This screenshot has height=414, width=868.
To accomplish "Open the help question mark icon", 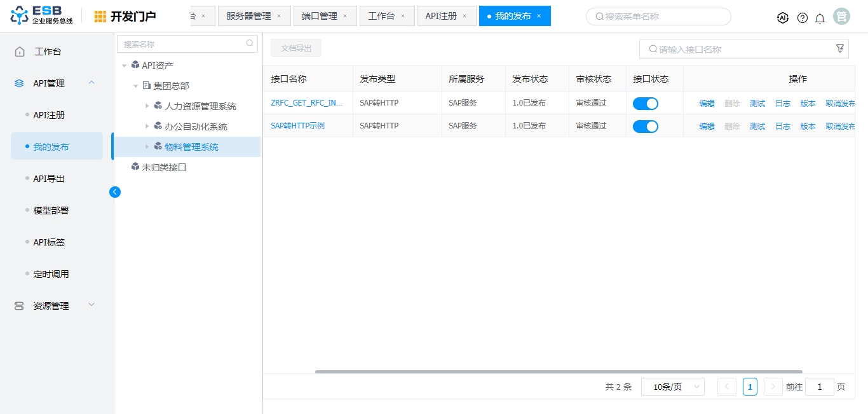I will coord(803,18).
